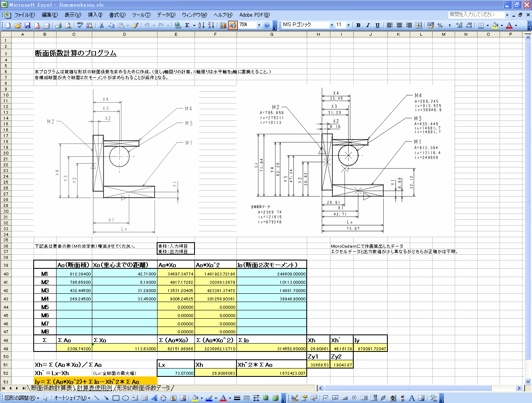Expand the fill color dropdown arrow
This screenshot has width=532, height=403.
point(502,25)
